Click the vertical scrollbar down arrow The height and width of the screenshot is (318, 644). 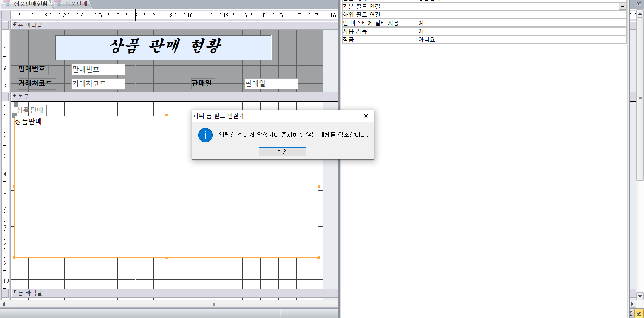[640, 296]
